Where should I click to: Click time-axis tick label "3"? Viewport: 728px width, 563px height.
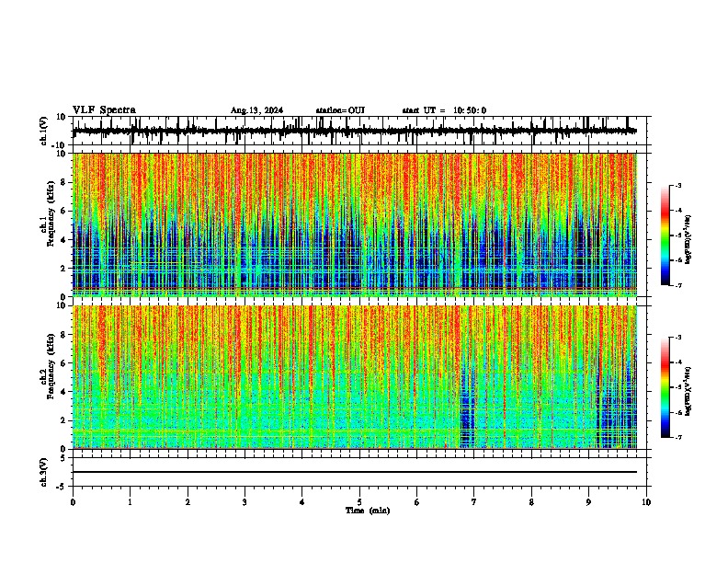(245, 502)
